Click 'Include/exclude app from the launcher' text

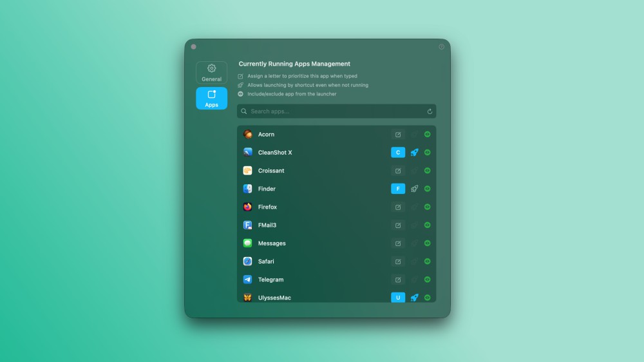tap(292, 94)
